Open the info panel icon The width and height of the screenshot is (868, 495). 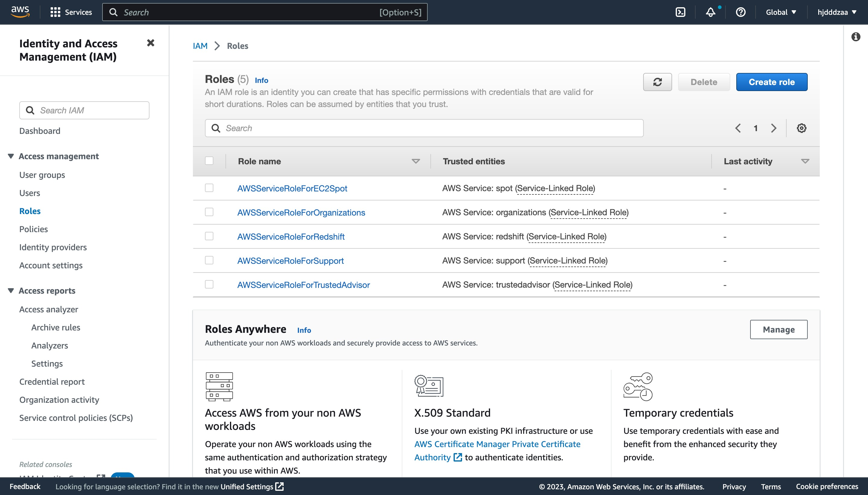856,37
